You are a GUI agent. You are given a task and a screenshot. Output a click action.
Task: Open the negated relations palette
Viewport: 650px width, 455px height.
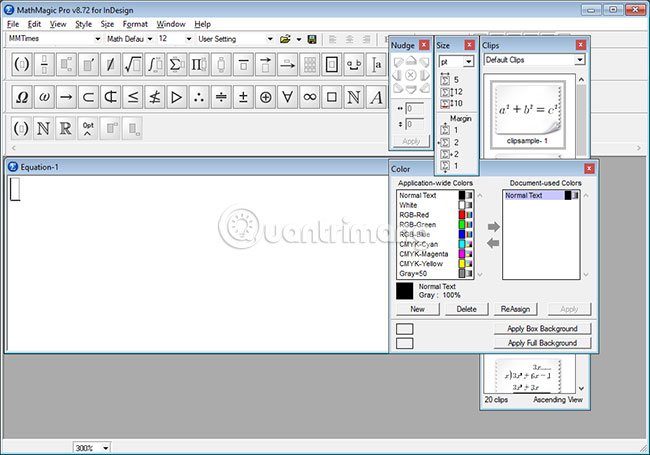coord(155,97)
